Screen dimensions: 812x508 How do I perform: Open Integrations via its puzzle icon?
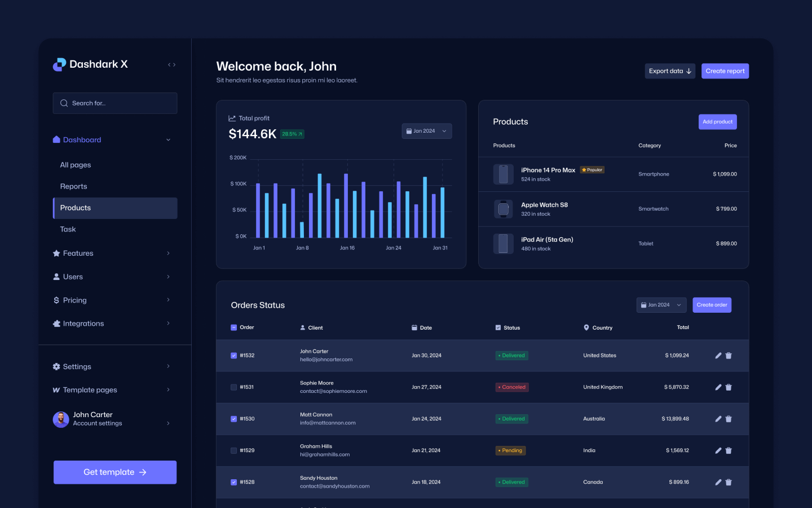point(56,323)
